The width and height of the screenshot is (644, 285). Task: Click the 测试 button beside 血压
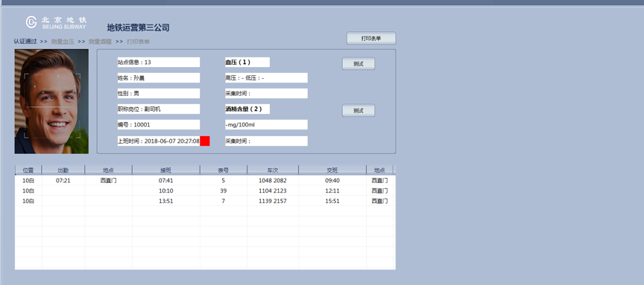(359, 64)
